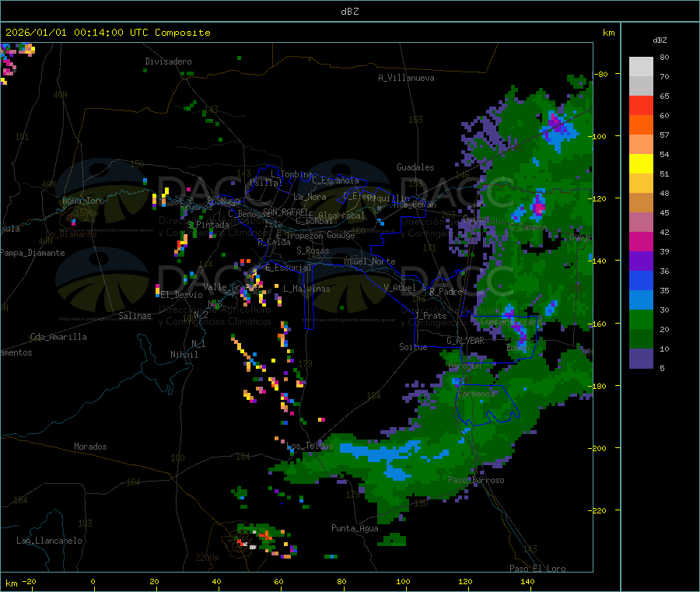The height and width of the screenshot is (592, 700).
Task: Click the 'Agua_Toro' map label
Action: (x=83, y=201)
